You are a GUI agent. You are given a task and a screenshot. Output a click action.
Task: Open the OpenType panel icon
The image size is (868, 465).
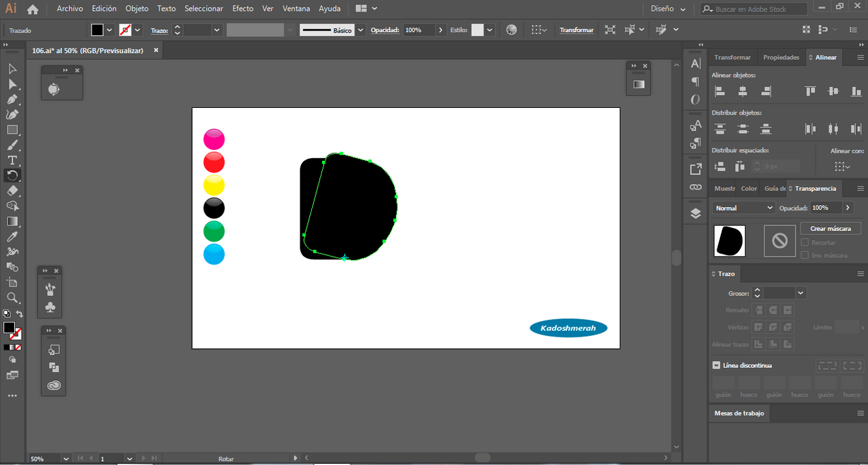(695, 100)
